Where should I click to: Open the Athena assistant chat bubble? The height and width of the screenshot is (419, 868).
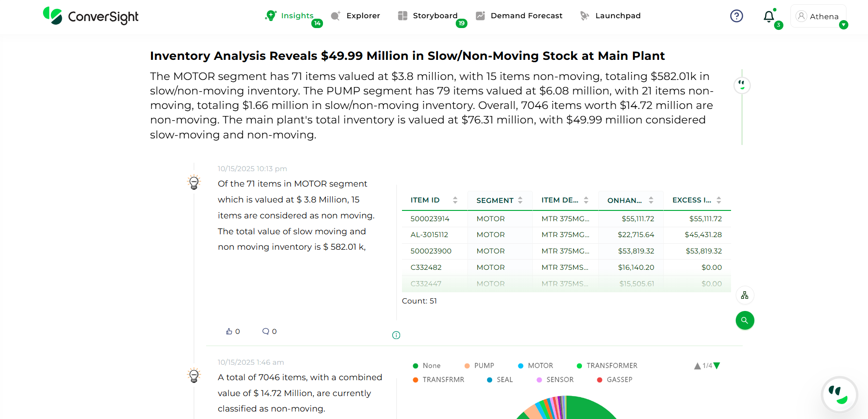(839, 394)
